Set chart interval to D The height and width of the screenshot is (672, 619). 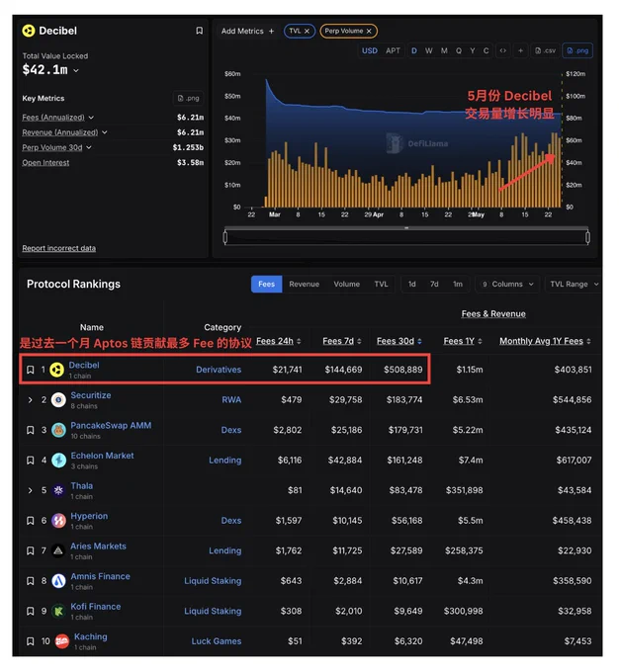[414, 50]
